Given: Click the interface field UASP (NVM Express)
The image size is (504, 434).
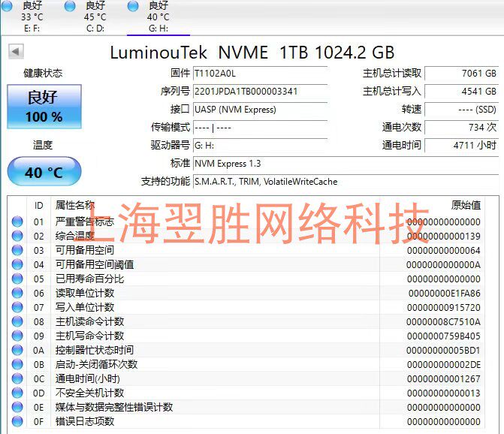Looking at the screenshot, I should [x=261, y=110].
